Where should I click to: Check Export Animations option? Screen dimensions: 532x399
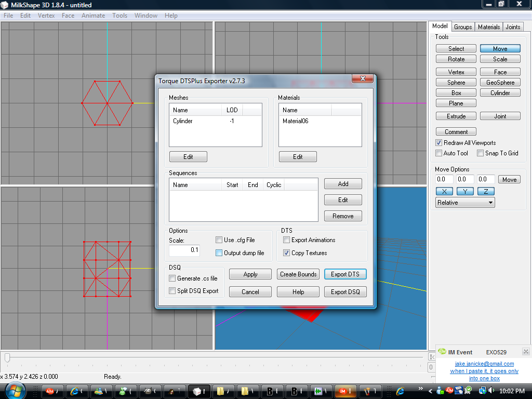[286, 240]
